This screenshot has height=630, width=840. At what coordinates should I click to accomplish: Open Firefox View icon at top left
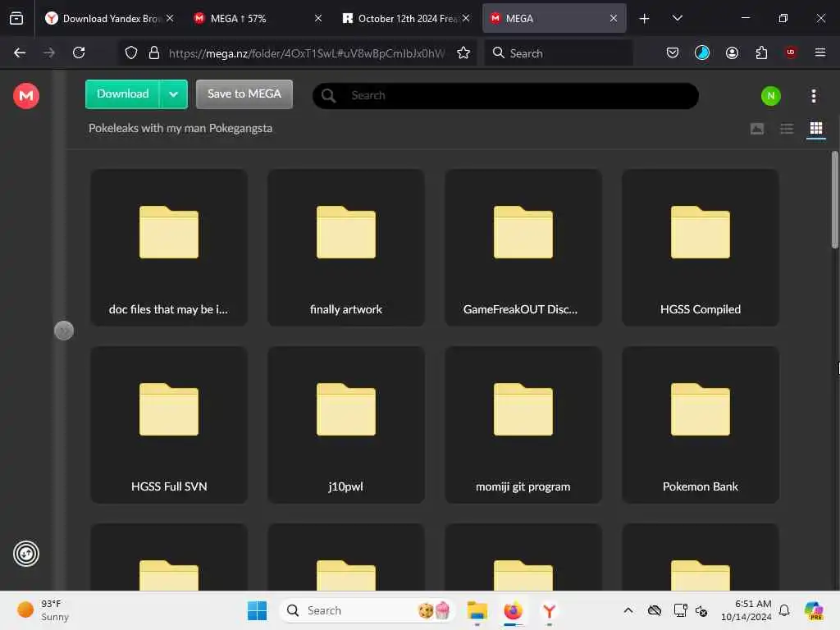click(16, 19)
